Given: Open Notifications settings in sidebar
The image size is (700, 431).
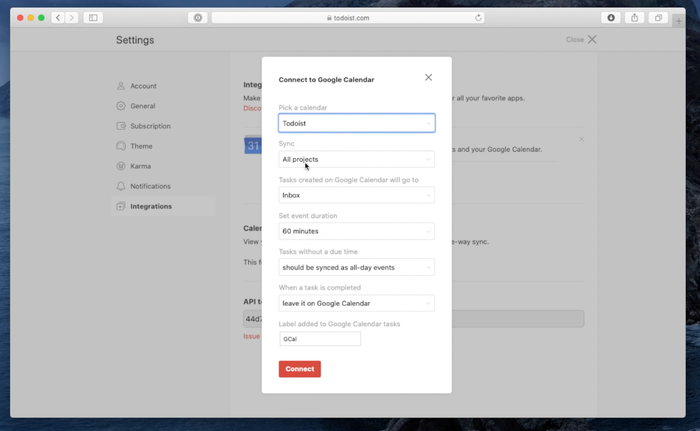Looking at the screenshot, I should tap(163, 186).
